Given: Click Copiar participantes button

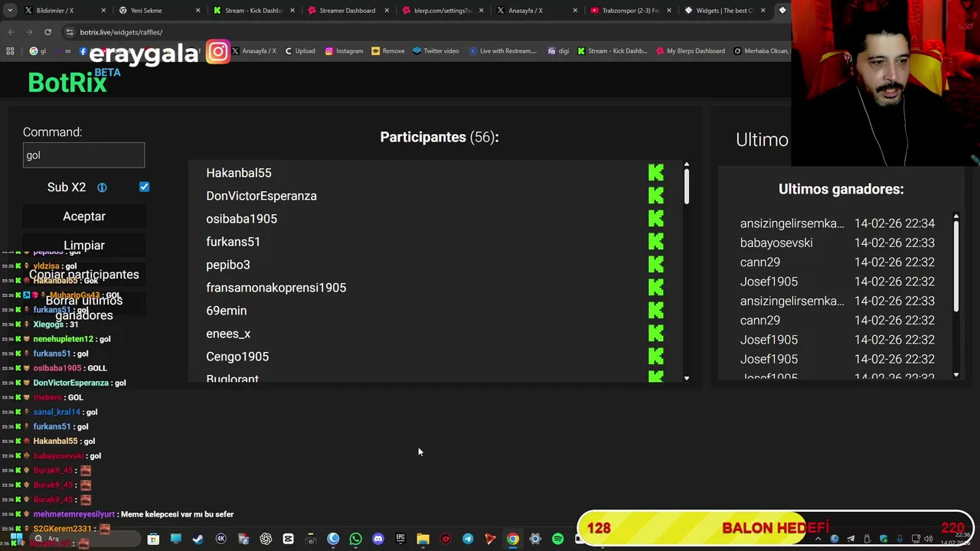Looking at the screenshot, I should coord(84,275).
